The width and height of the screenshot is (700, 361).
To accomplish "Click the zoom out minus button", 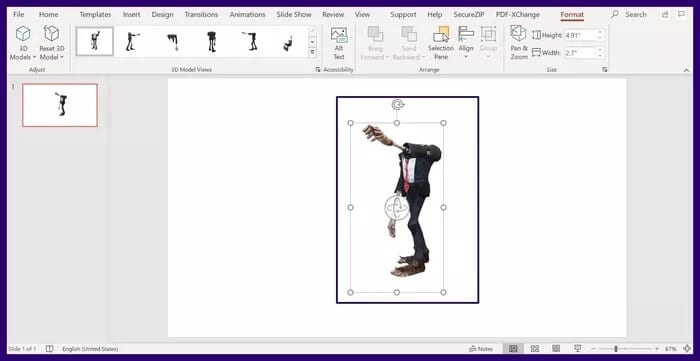I will coord(594,349).
